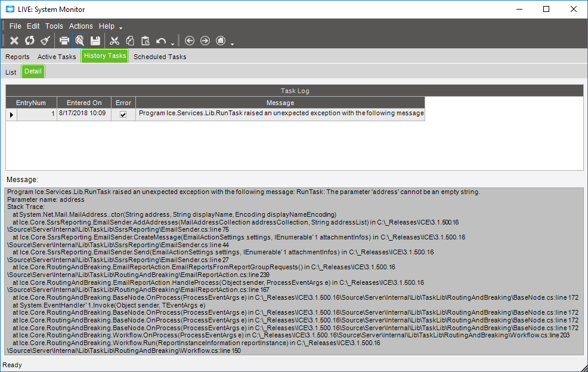Click the Clear broom toolbar icon
Viewport: 588px width, 372px height.
pyautogui.click(x=45, y=41)
